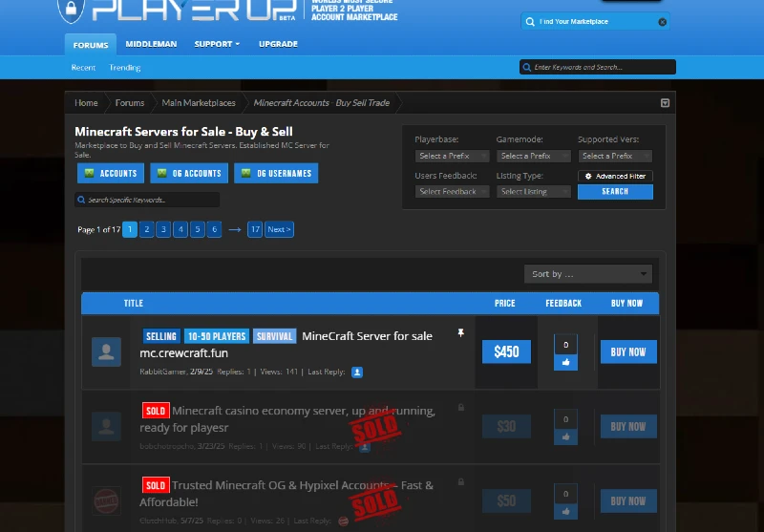Click the banned ClutchHub avatar

[106, 500]
